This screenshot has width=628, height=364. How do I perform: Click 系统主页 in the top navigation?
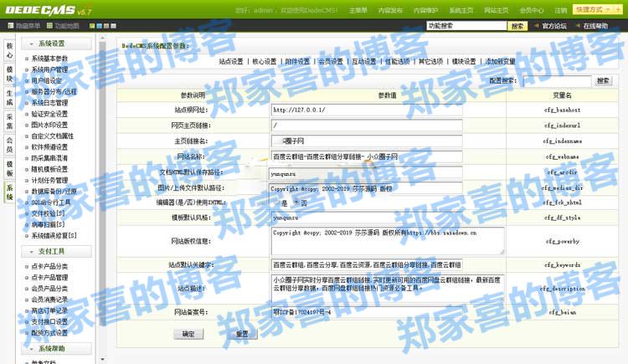pyautogui.click(x=461, y=10)
